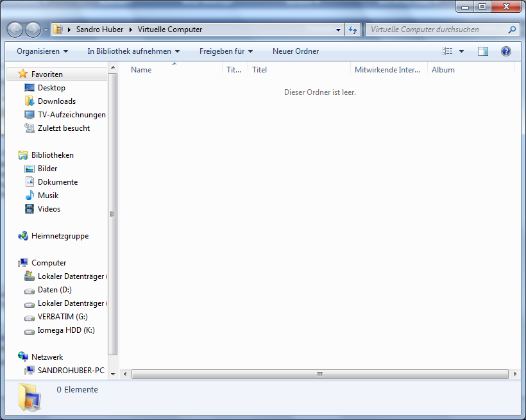The height and width of the screenshot is (420, 526).
Task: Click the Neuer Ordner button
Action: (x=296, y=51)
